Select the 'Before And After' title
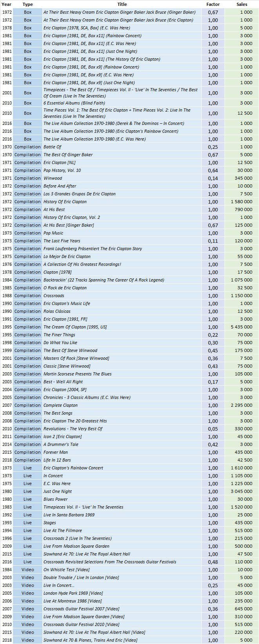This screenshot has height=644, width=259. click(x=60, y=186)
